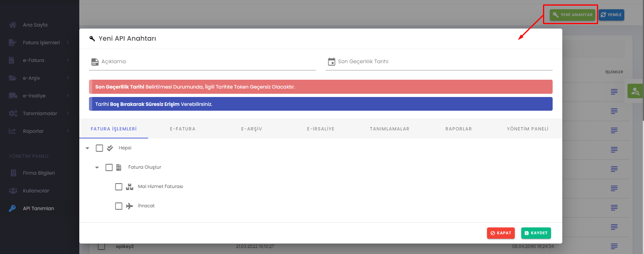Click the Ana Sayfa home icon

(13, 25)
